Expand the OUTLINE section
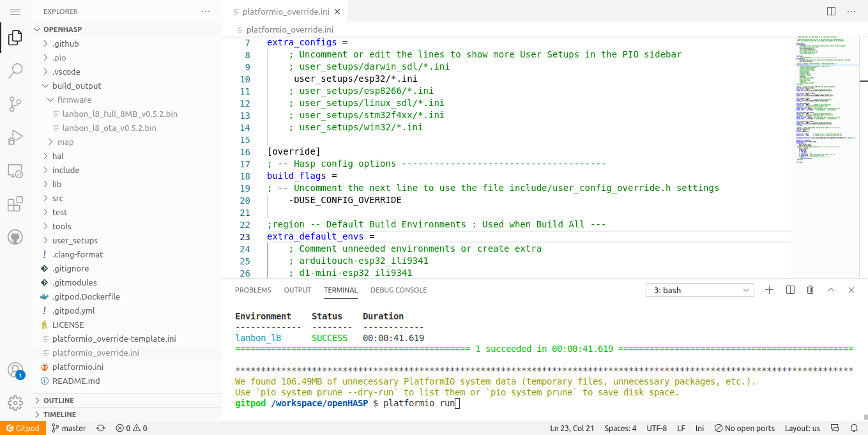The width and height of the screenshot is (868, 435). (x=59, y=401)
